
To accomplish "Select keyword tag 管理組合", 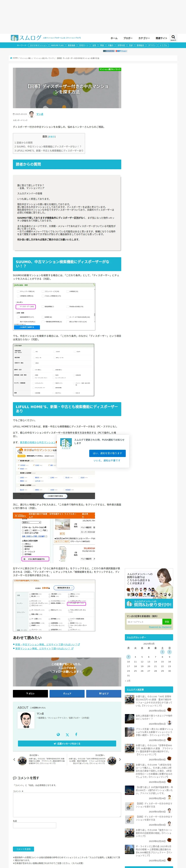I will (x=140, y=45).
